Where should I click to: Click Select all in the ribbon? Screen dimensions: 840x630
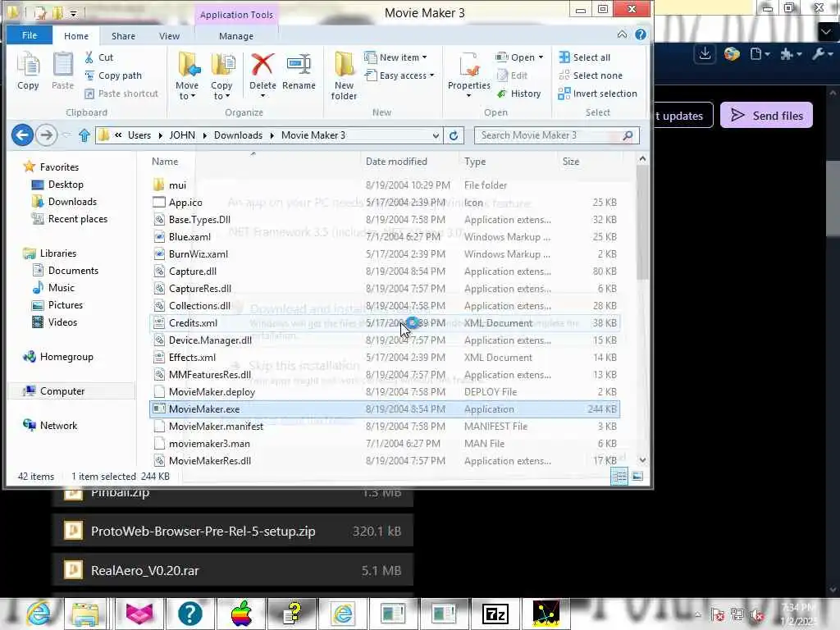click(584, 57)
